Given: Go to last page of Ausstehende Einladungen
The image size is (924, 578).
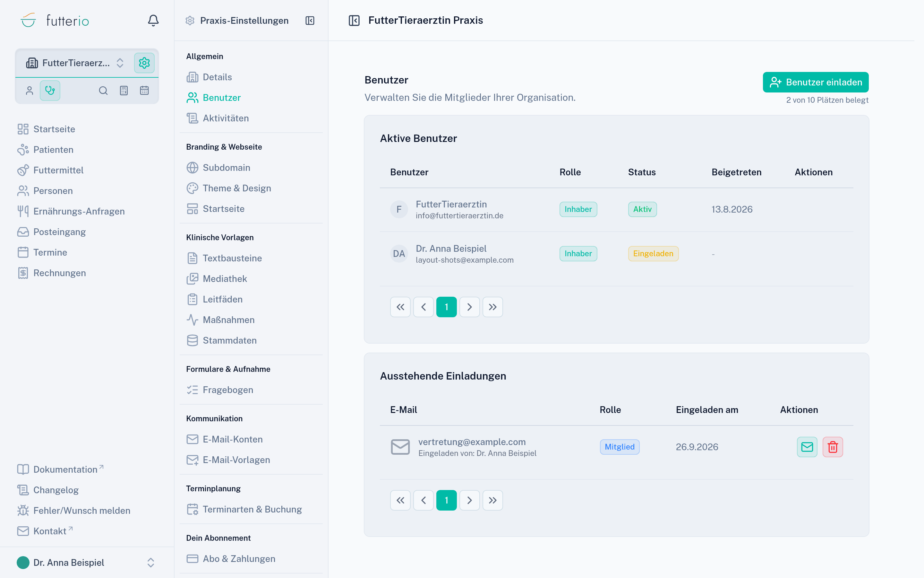Looking at the screenshot, I should (x=492, y=500).
